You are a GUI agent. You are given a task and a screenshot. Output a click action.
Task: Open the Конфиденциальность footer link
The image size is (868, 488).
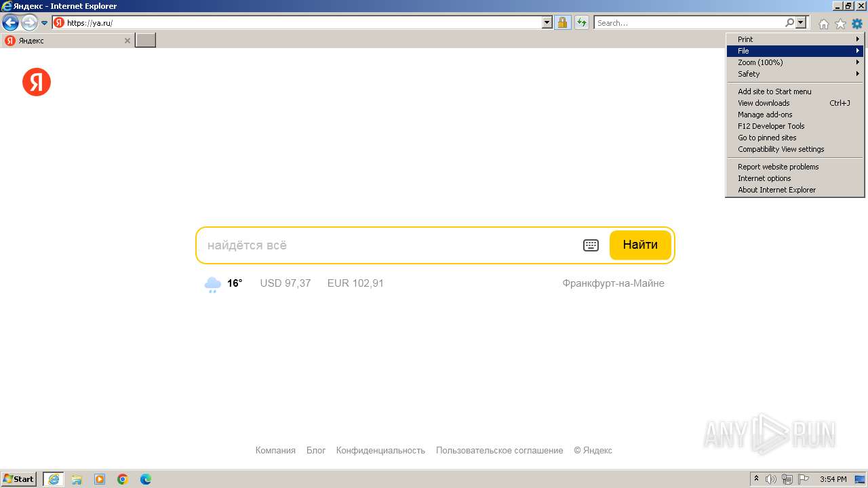[x=380, y=450]
